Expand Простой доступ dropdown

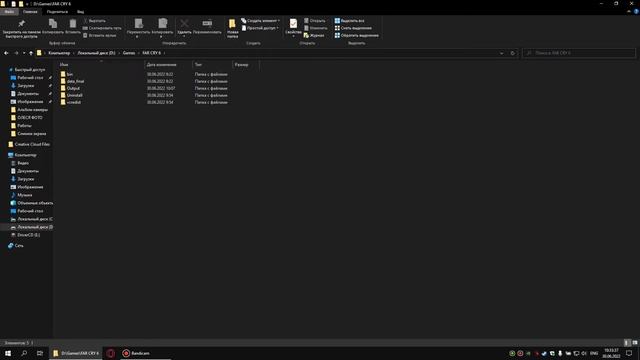tap(260, 28)
